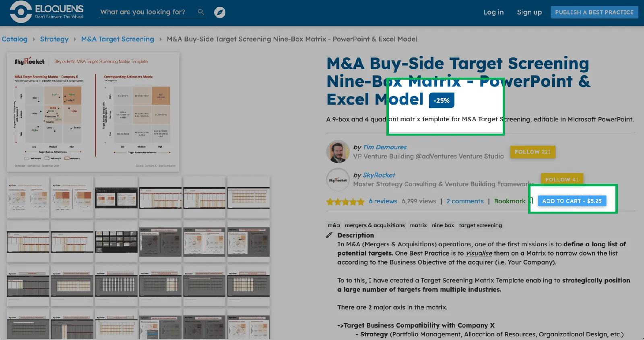Image resolution: width=644 pixels, height=340 pixels.
Task: Open the first thumbnail in the second thumbnail row
Action: tap(28, 241)
